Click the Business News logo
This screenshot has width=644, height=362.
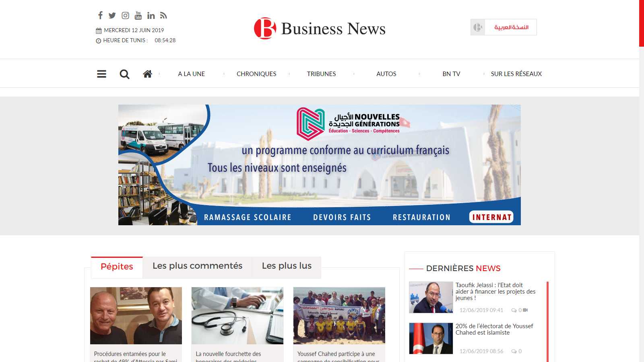(x=320, y=29)
